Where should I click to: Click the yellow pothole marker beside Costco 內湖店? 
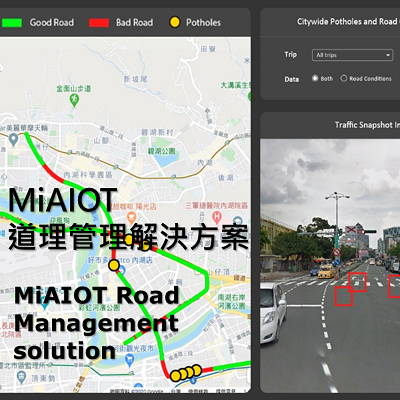click(x=114, y=265)
